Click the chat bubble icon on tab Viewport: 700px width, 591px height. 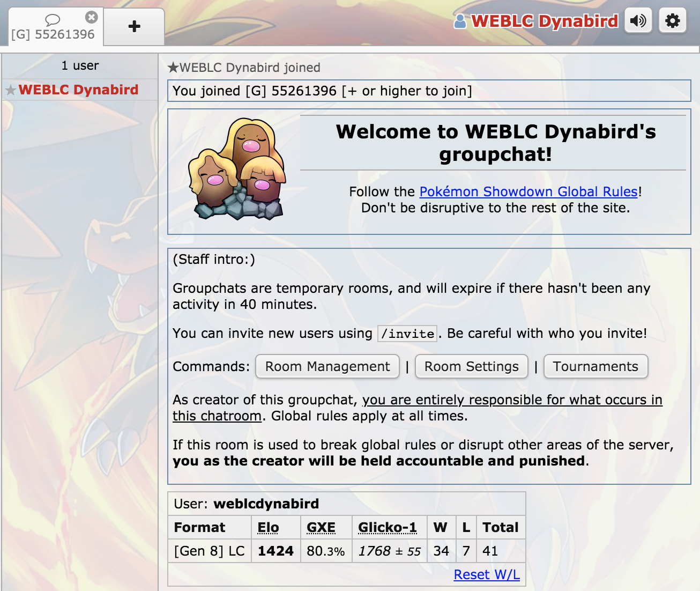(53, 20)
